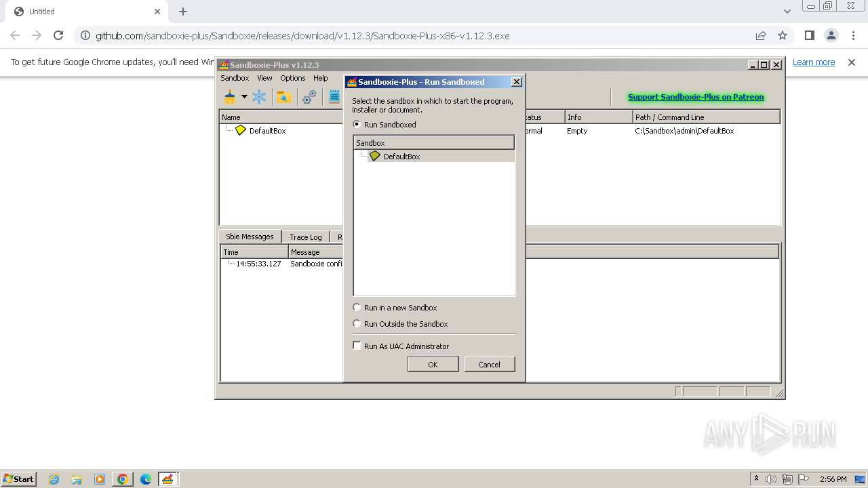
Task: Open the dropdown arrow beside the broom icon
Action: (x=244, y=97)
